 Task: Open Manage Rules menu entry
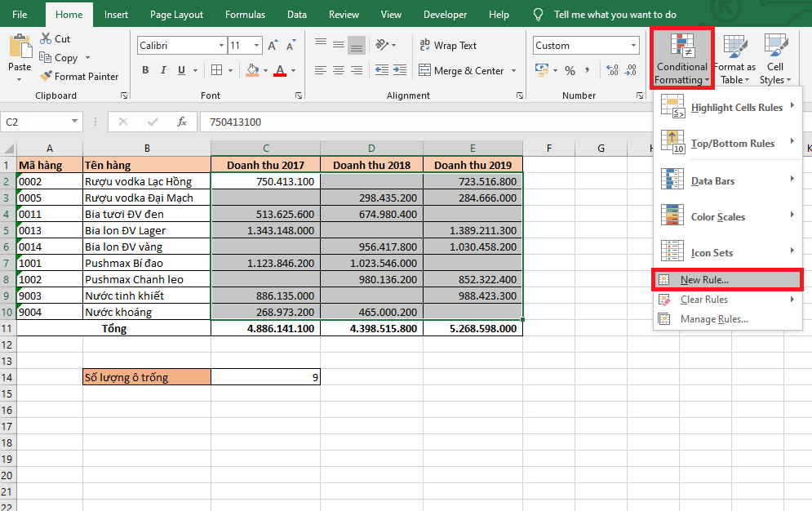tap(713, 319)
